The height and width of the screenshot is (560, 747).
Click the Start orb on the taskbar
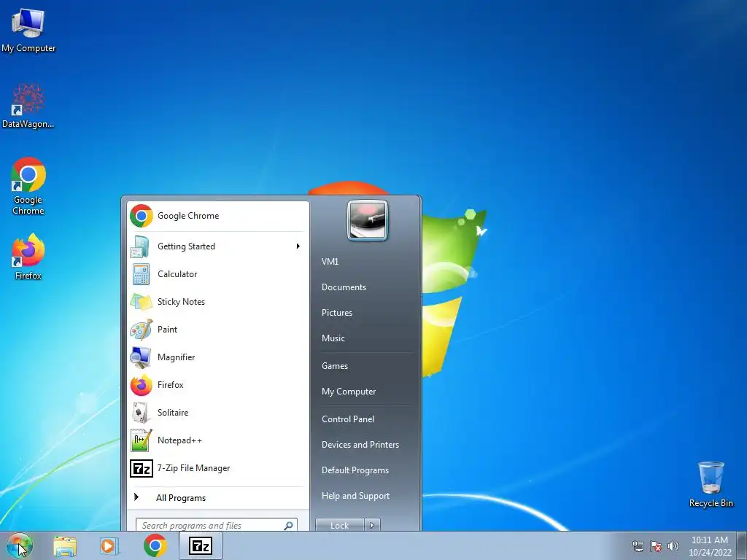(19, 545)
